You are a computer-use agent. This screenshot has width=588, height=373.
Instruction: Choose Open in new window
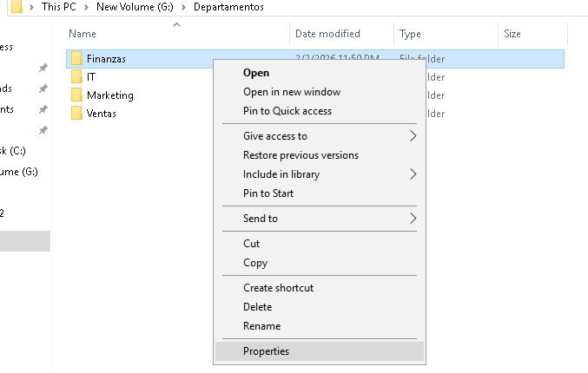[x=291, y=92]
